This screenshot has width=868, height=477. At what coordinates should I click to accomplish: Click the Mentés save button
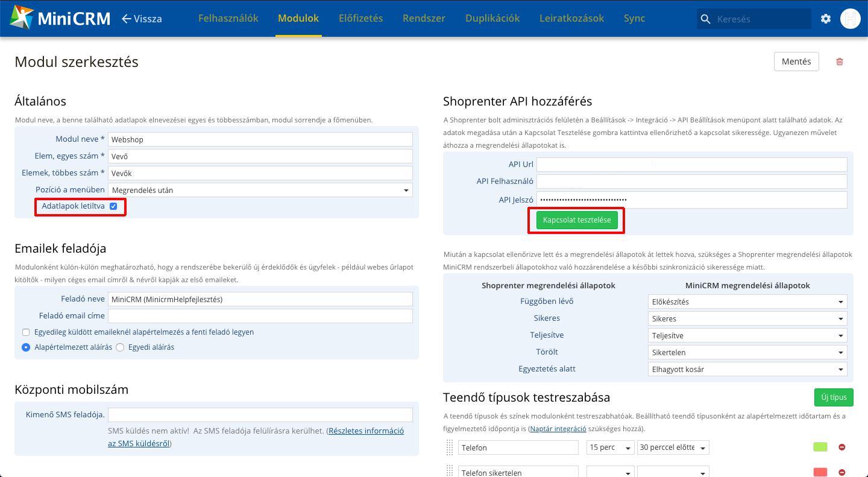796,62
